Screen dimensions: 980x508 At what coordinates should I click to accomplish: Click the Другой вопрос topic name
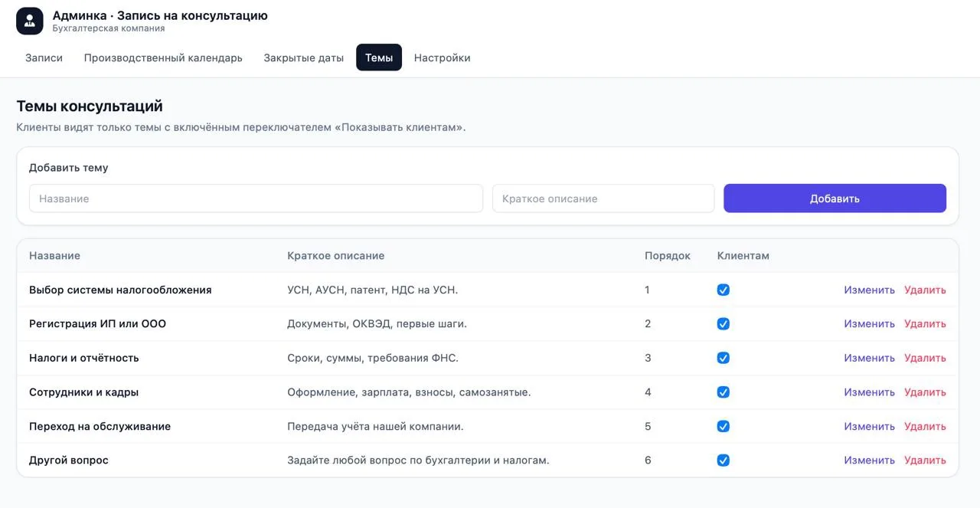[69, 460]
